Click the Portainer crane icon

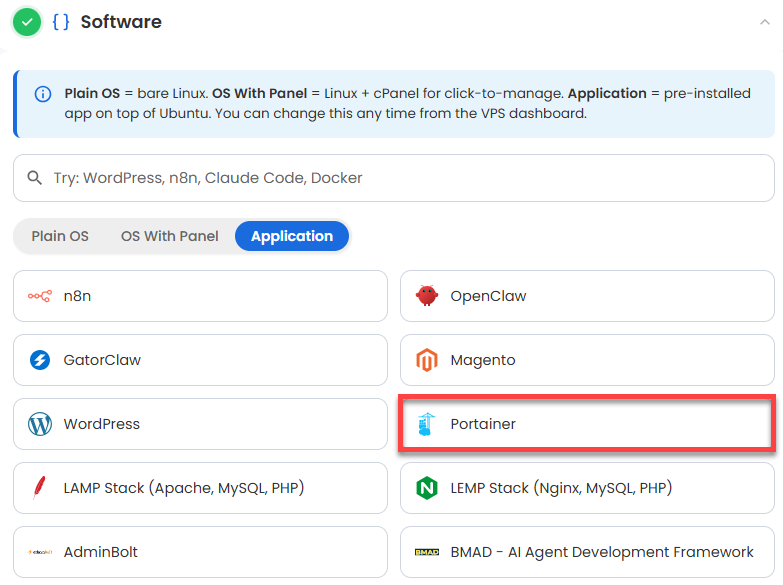[x=426, y=424]
